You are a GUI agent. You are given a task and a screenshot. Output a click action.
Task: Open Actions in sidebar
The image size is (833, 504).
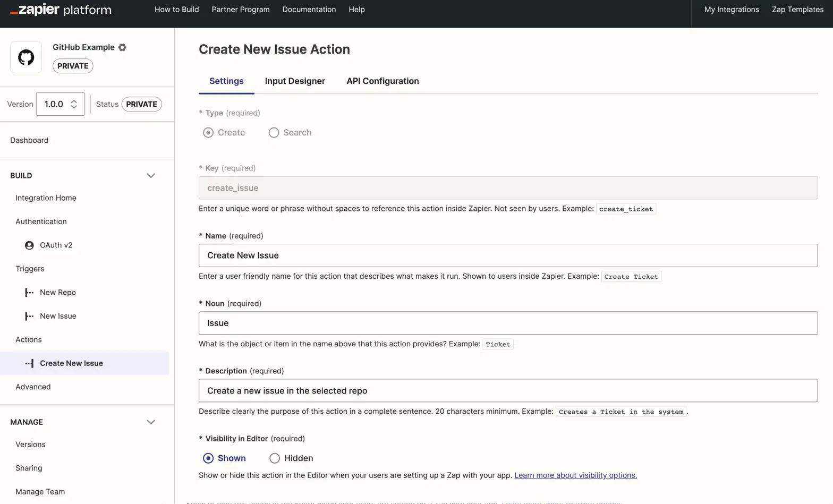pyautogui.click(x=29, y=340)
